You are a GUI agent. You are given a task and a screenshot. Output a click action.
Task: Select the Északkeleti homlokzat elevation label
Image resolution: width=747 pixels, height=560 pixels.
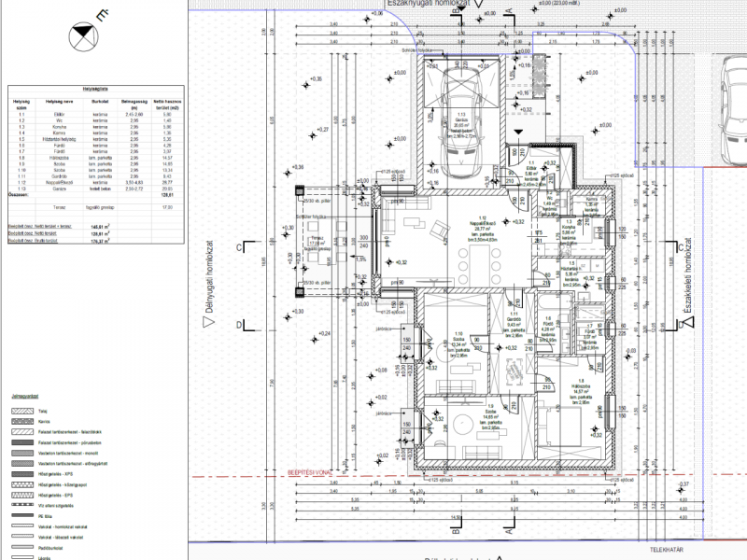point(687,275)
